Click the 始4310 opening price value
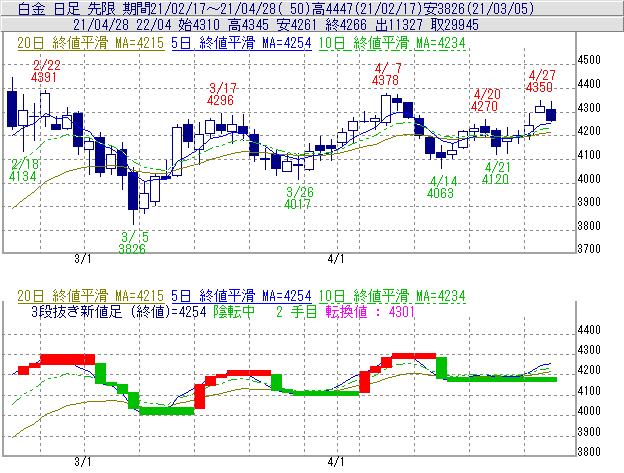The image size is (624, 473). [x=199, y=25]
